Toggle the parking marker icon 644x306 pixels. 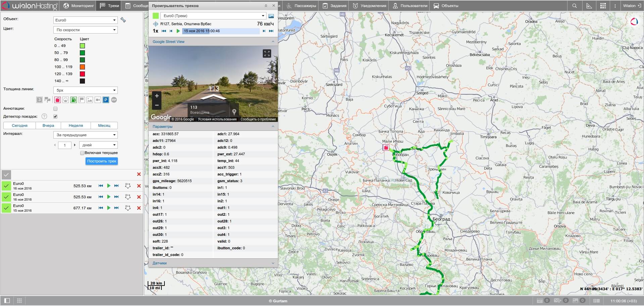(x=106, y=100)
